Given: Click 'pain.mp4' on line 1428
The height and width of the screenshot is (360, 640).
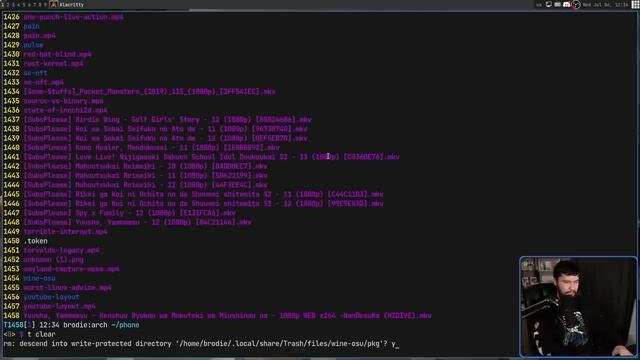Looking at the screenshot, I should (x=39, y=36).
